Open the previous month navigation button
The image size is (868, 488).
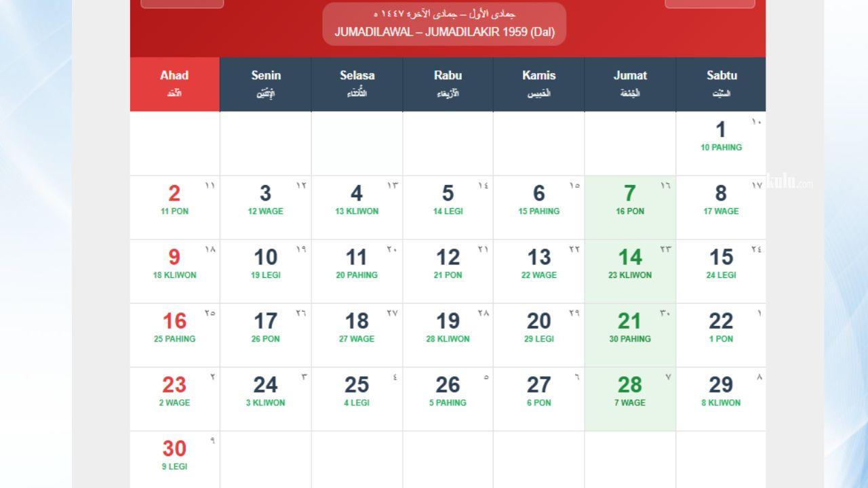click(x=182, y=3)
